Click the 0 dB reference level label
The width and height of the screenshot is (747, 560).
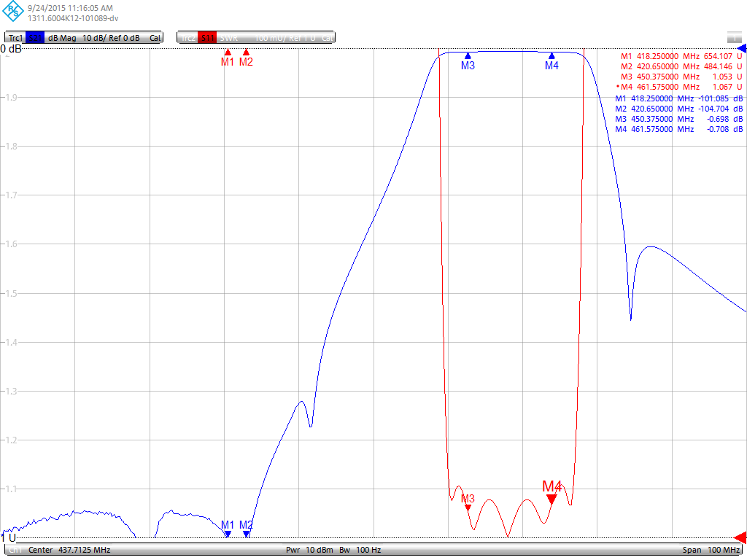11,49
